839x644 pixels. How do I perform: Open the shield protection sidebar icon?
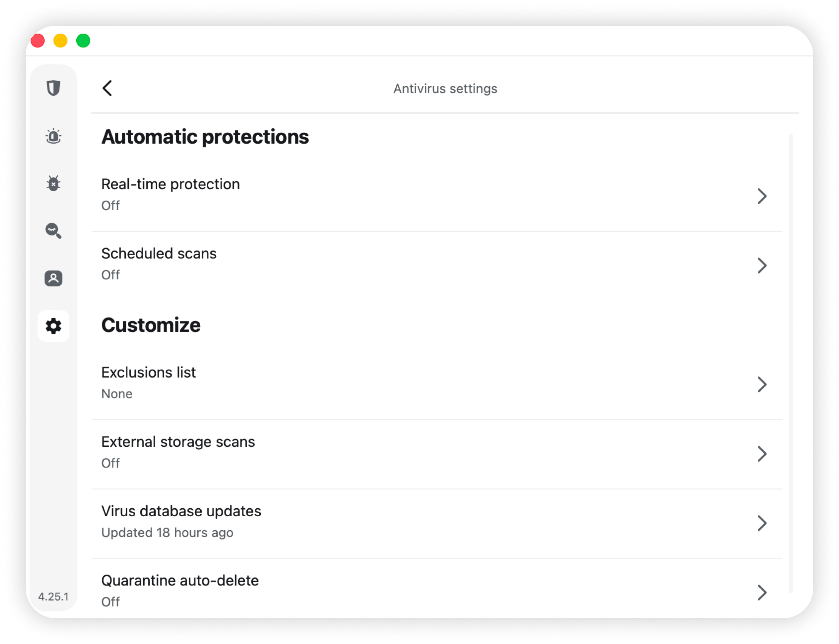click(x=53, y=88)
